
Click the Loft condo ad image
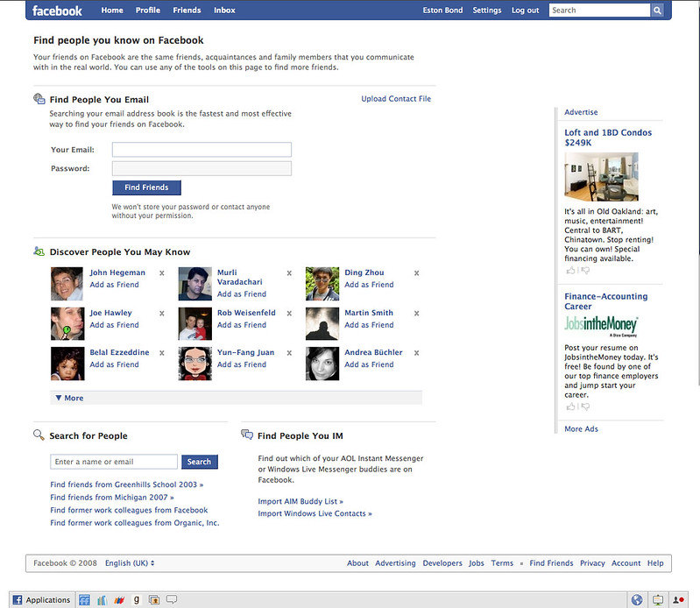coord(601,177)
